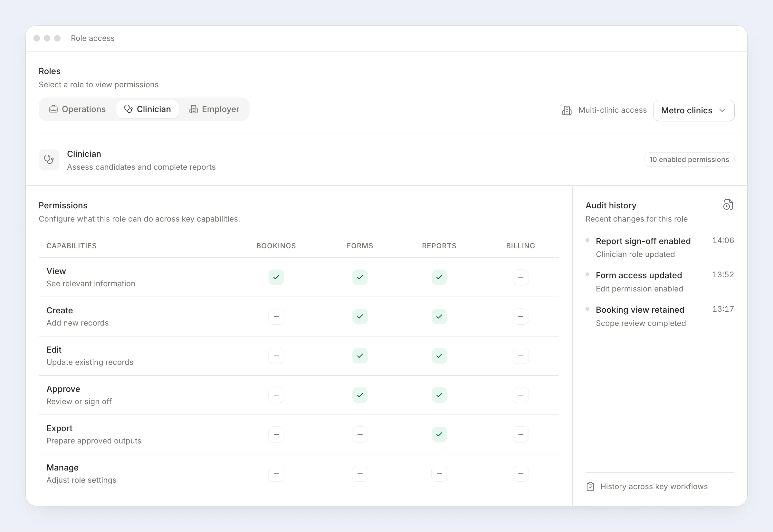The image size is (773, 532).
Task: Click the REPORTS column header
Action: click(x=439, y=246)
